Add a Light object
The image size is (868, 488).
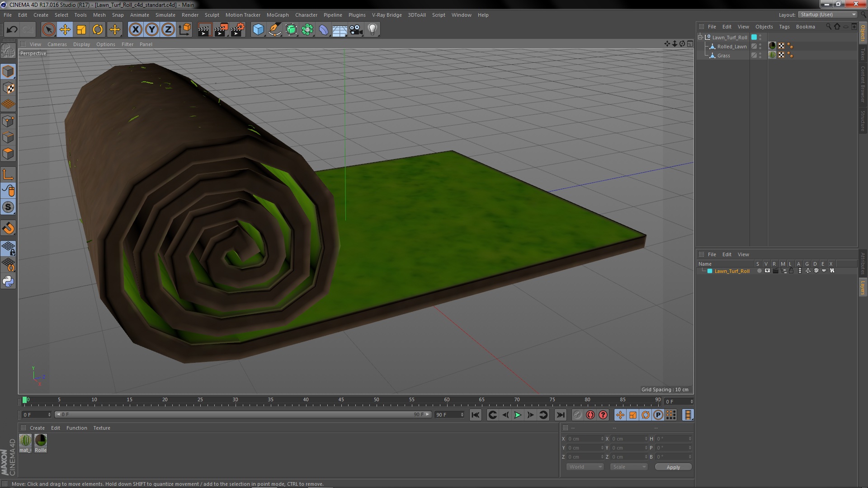click(x=373, y=30)
